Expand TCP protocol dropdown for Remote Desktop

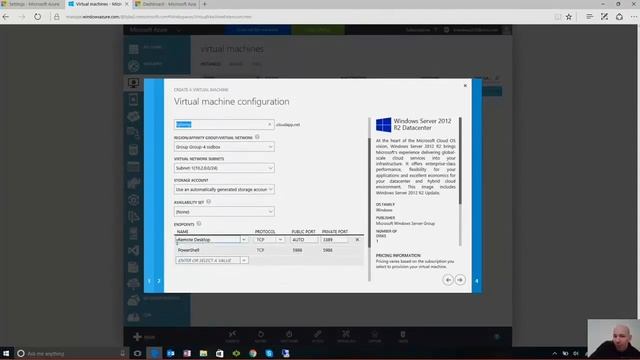click(280, 240)
